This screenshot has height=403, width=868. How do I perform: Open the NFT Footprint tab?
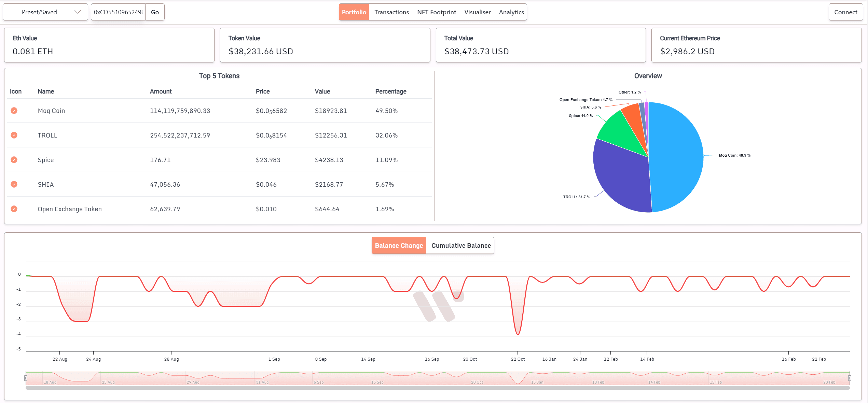click(437, 12)
